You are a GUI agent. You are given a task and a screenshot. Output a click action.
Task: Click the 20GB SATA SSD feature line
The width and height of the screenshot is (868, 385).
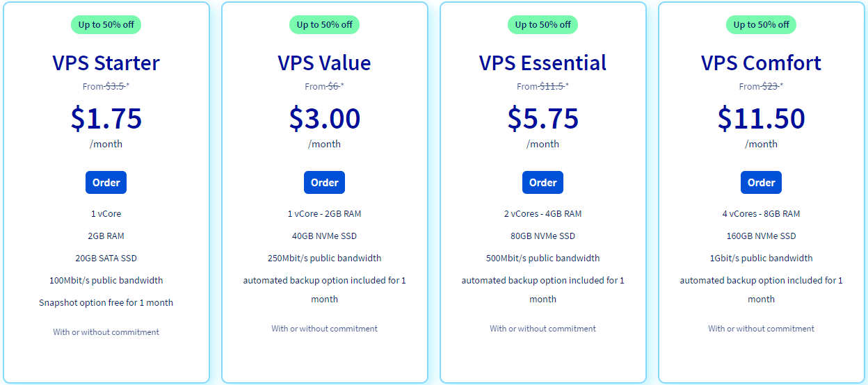pyautogui.click(x=106, y=258)
